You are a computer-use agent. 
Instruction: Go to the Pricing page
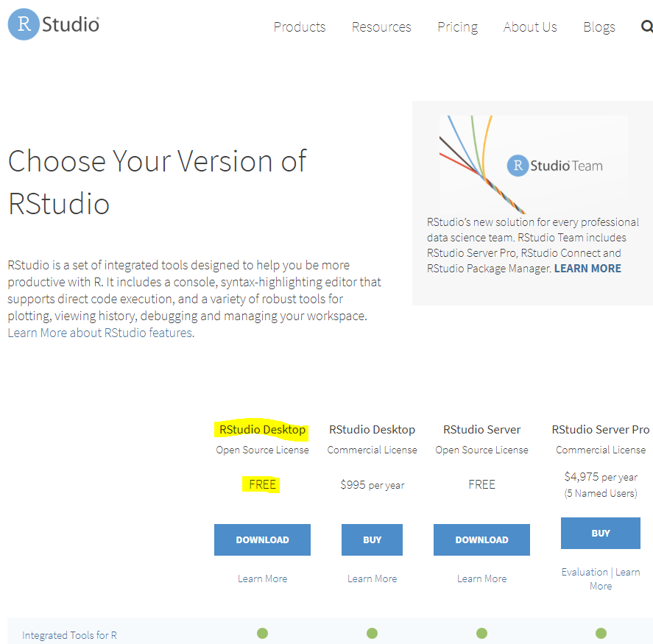[457, 27]
